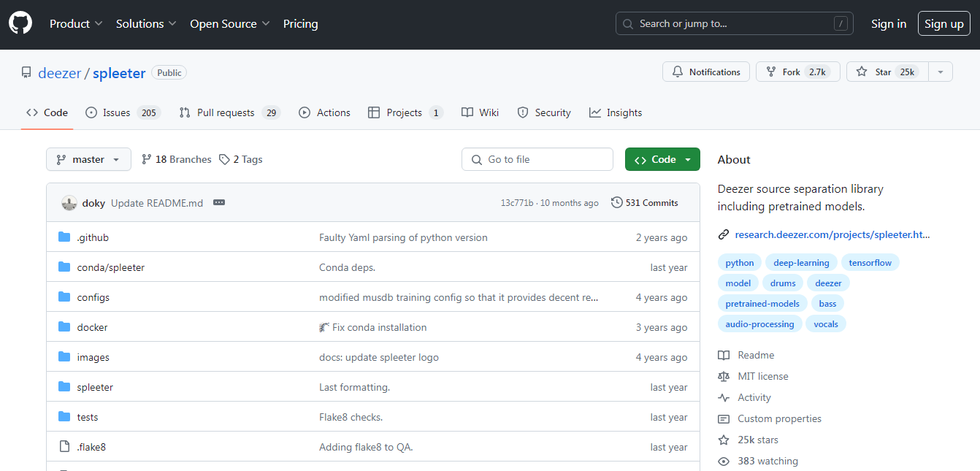Click the pulse icon beside Activity

pyautogui.click(x=724, y=397)
